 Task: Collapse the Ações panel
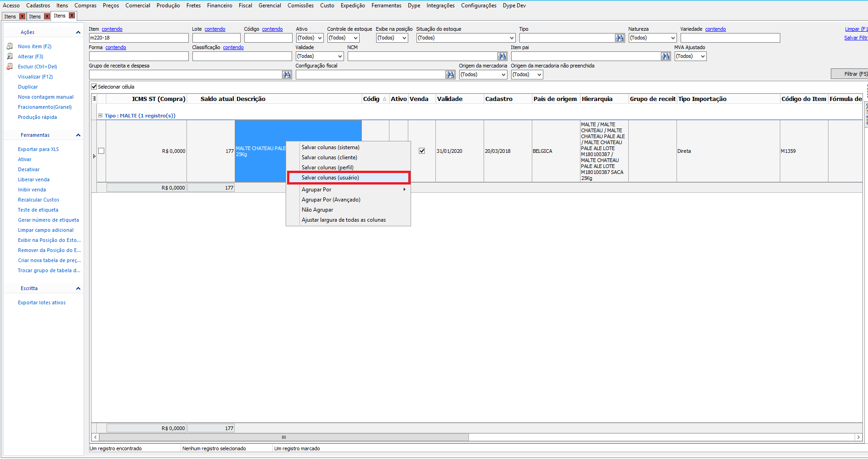pyautogui.click(x=78, y=32)
